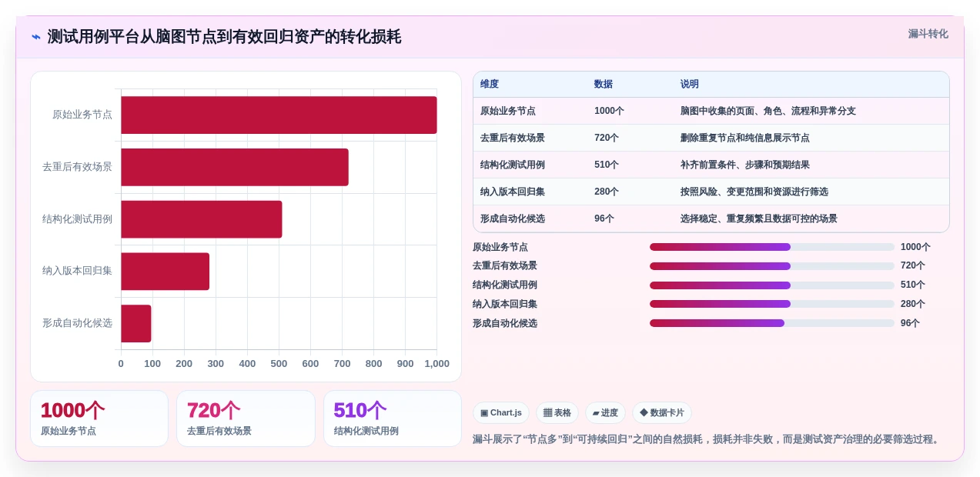Click the 720个 progress bar
The height and width of the screenshot is (477, 980).
pos(772,266)
